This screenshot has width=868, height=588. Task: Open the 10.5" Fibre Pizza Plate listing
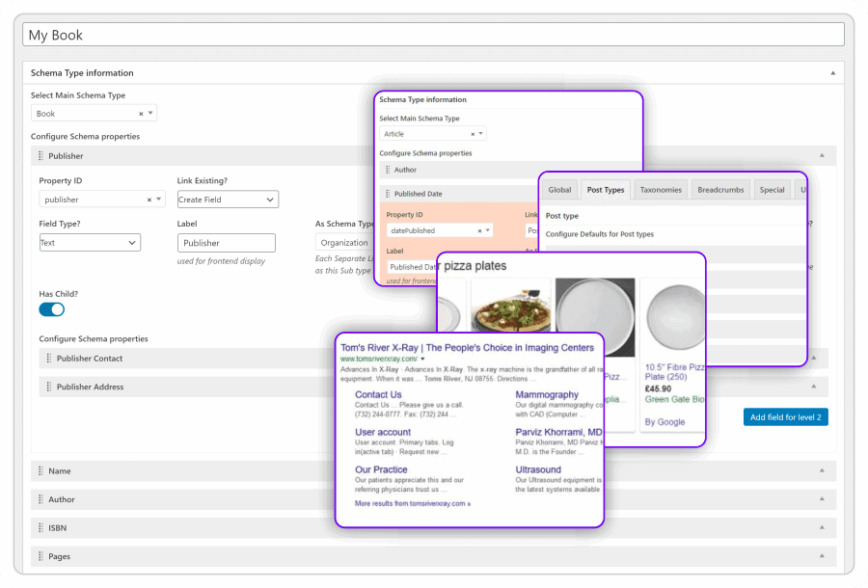(674, 372)
